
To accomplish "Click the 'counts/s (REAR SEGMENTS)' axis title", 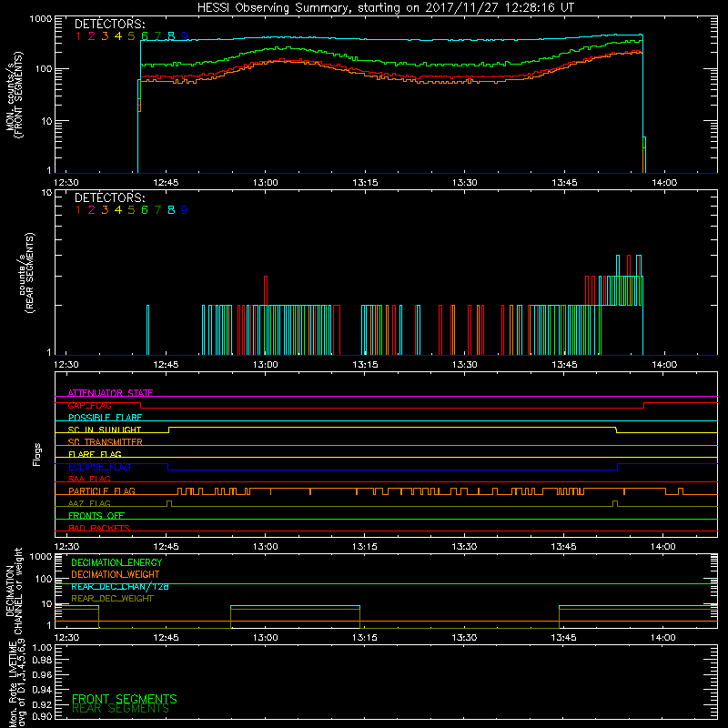I will pos(26,273).
